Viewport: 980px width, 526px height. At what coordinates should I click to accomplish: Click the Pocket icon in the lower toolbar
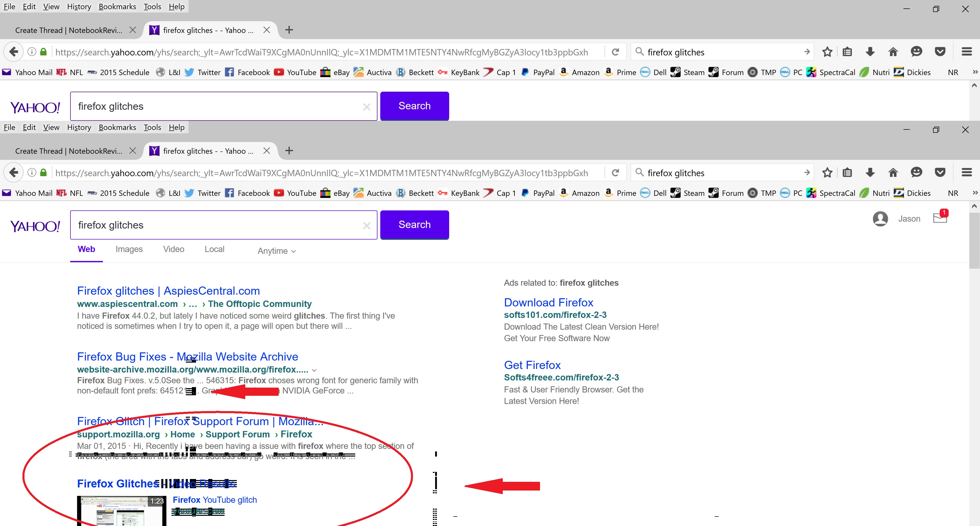coord(940,173)
